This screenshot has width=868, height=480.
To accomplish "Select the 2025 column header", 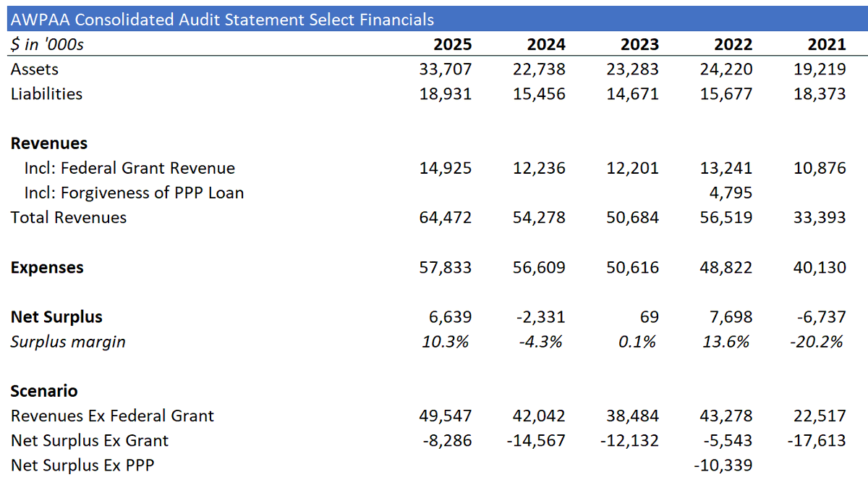I will [x=452, y=44].
